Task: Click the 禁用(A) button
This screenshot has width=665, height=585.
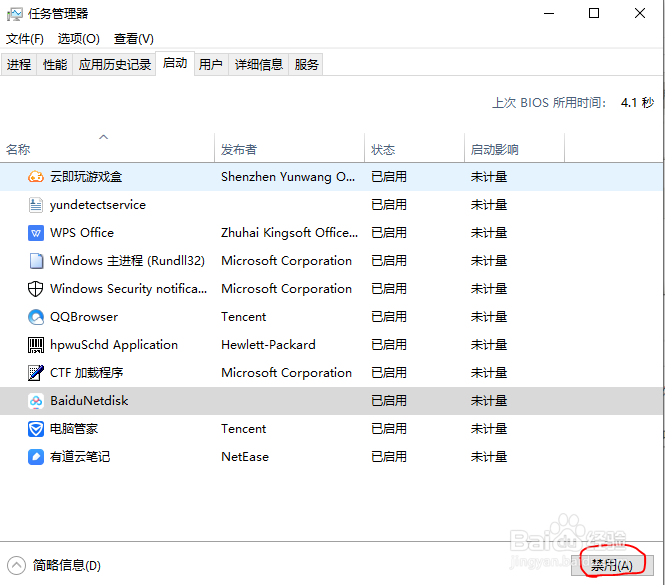Action: pyautogui.click(x=612, y=565)
